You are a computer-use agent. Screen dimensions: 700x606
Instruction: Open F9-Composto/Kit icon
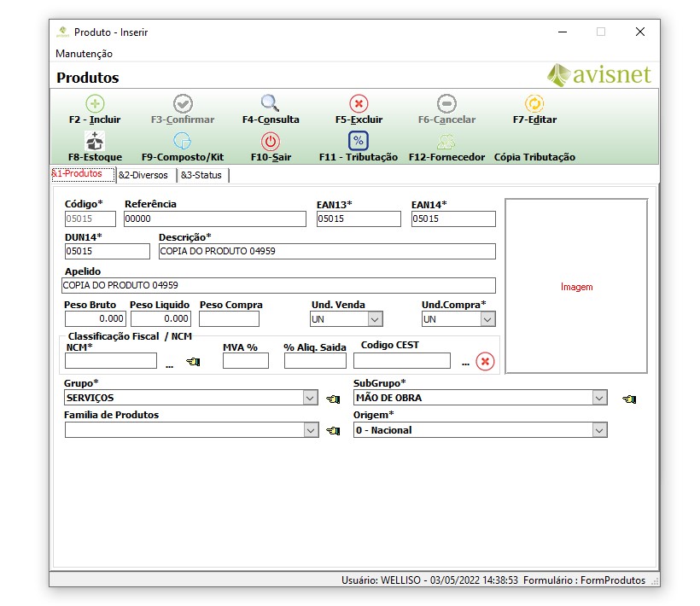182,141
